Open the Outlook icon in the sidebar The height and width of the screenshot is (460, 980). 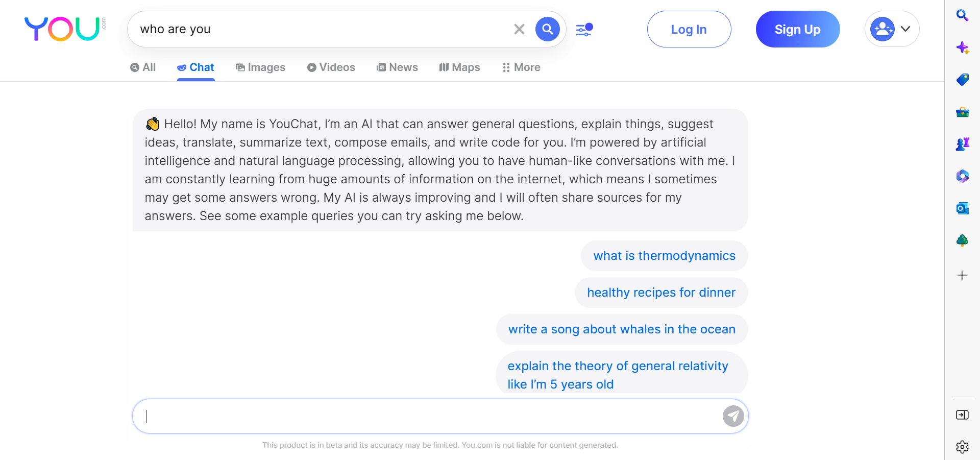(x=963, y=208)
